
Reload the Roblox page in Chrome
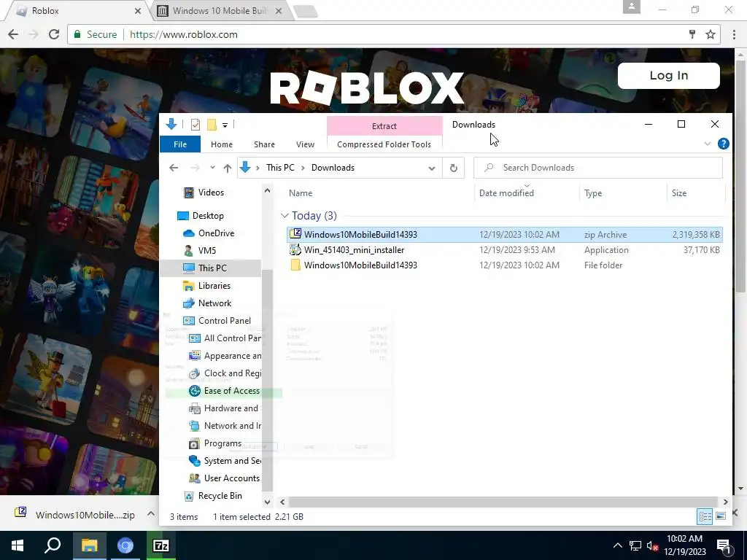tap(54, 34)
